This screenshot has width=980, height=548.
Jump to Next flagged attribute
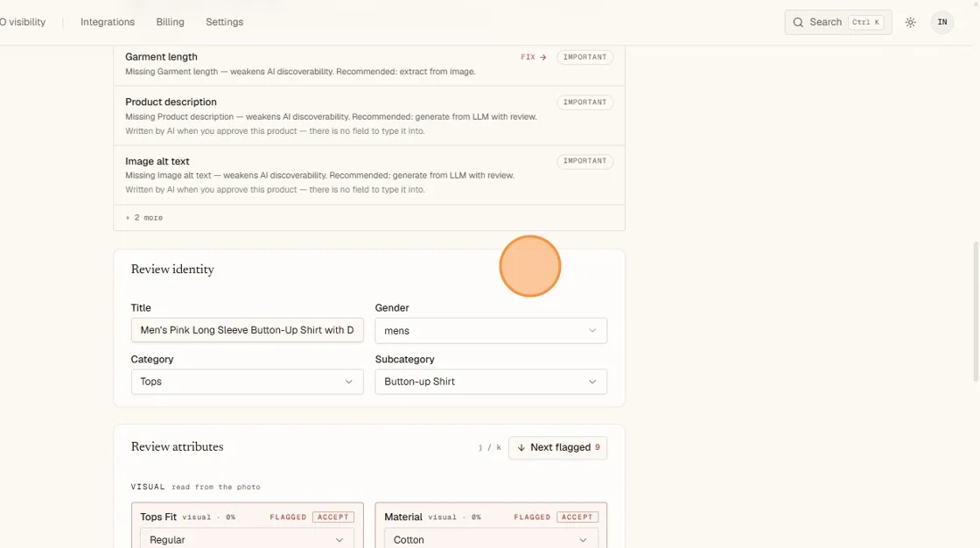click(557, 447)
